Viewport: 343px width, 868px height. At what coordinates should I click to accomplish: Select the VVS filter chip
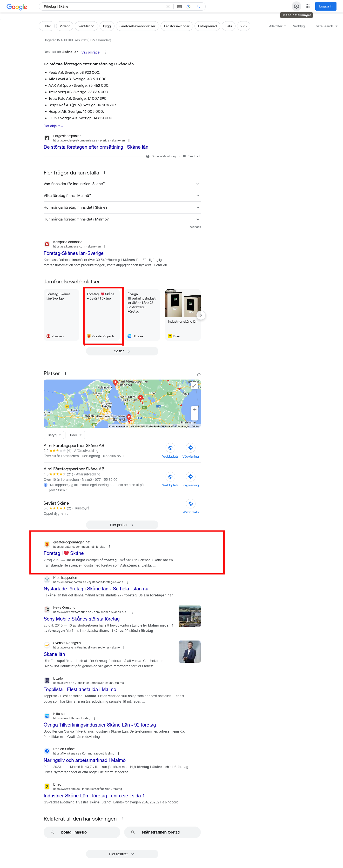tap(243, 26)
